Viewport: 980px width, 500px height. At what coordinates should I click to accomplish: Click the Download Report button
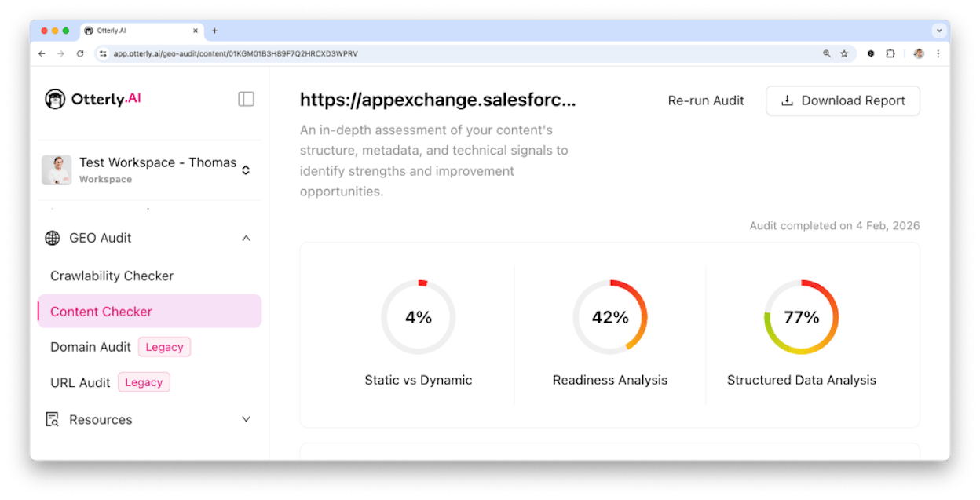point(843,100)
